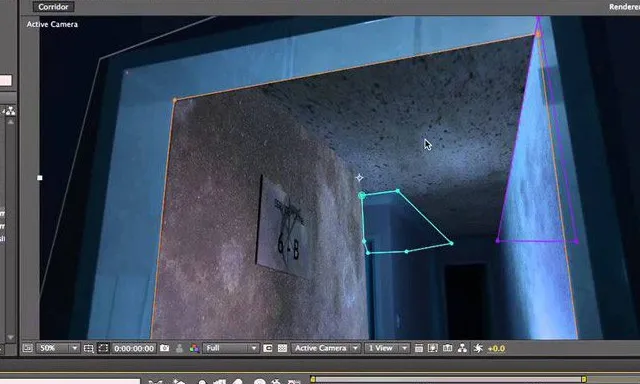Click the Show Snapshot icon
This screenshot has height=384, width=640.
pyautogui.click(x=179, y=348)
